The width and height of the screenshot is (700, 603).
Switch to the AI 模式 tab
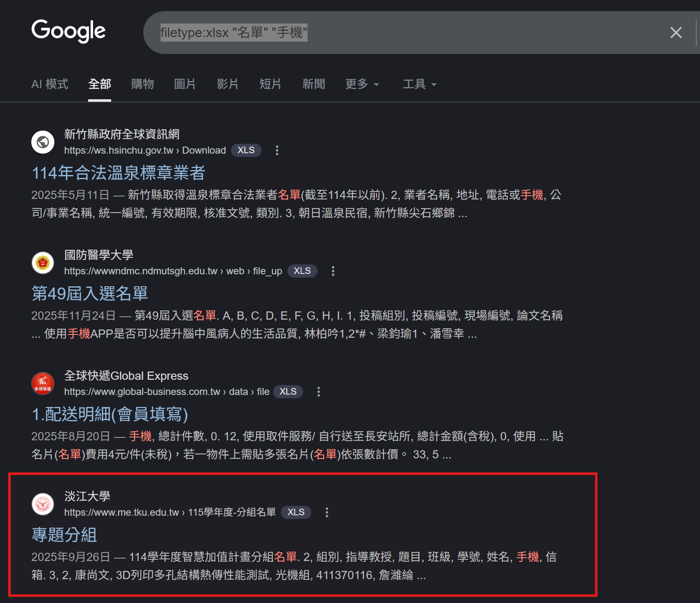point(50,84)
